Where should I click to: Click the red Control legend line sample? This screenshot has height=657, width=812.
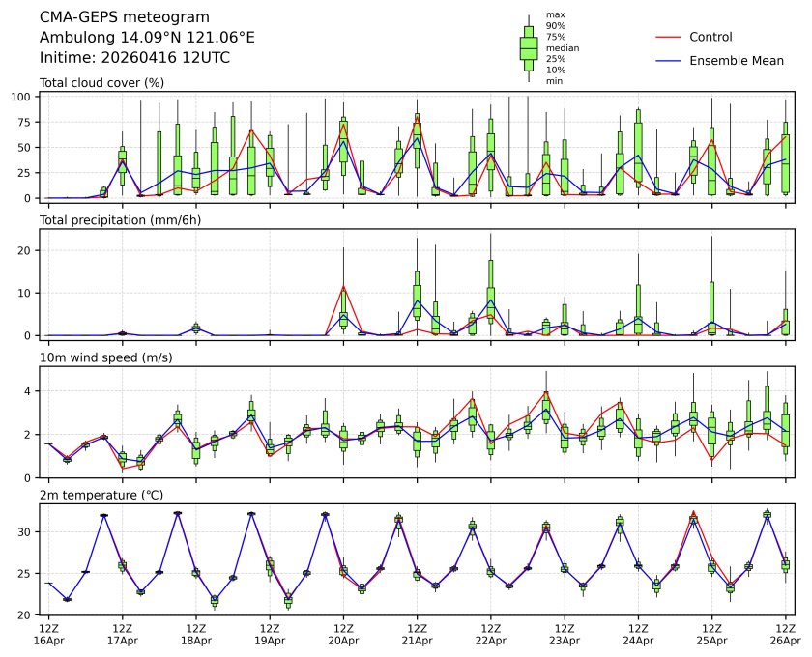[x=669, y=37]
